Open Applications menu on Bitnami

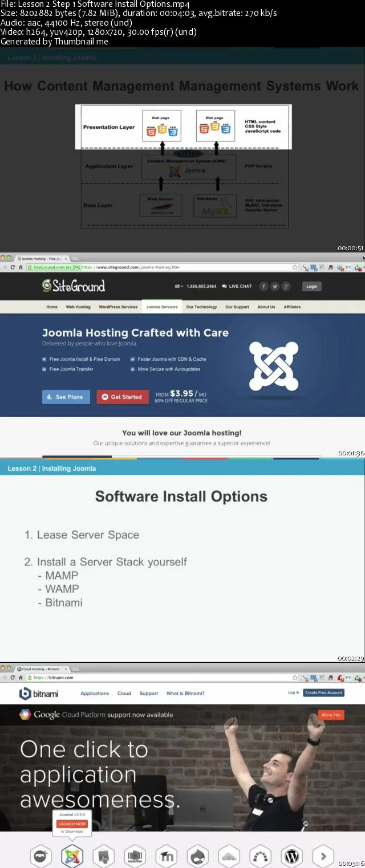[x=95, y=694]
